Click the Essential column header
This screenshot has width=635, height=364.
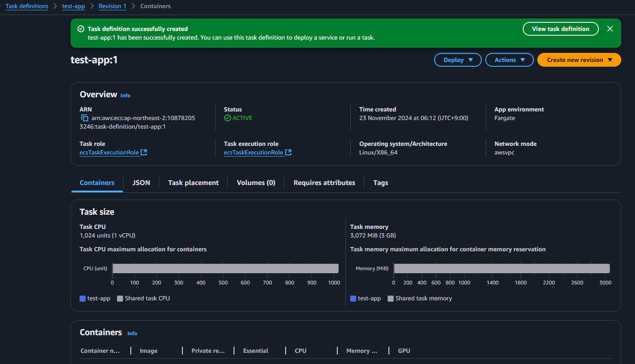point(256,351)
